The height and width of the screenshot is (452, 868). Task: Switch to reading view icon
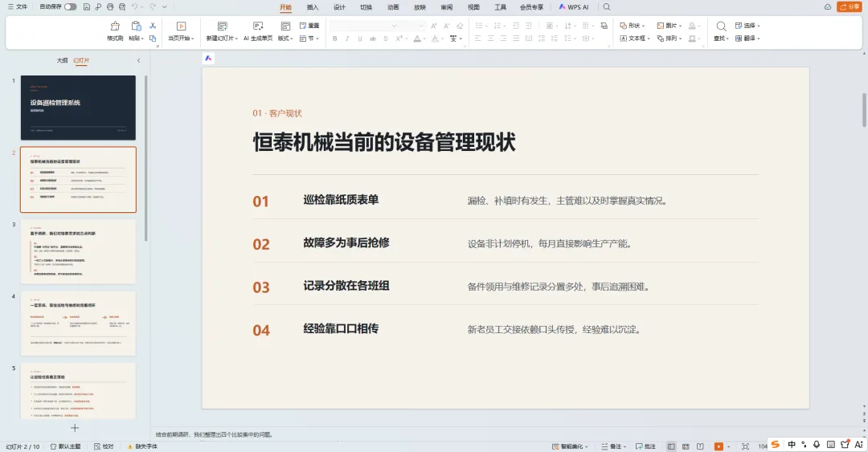coord(700,446)
